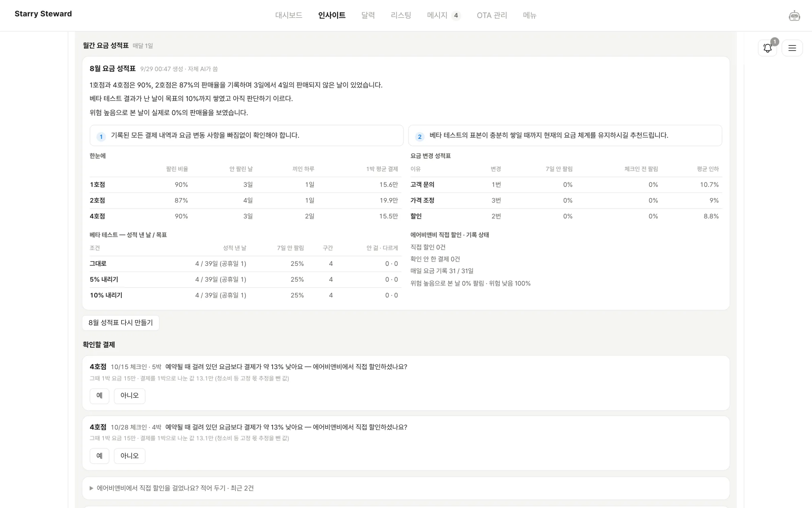Viewport: 812px width, 508px height.
Task: Click the 19.9만 average payment value
Action: [388, 200]
